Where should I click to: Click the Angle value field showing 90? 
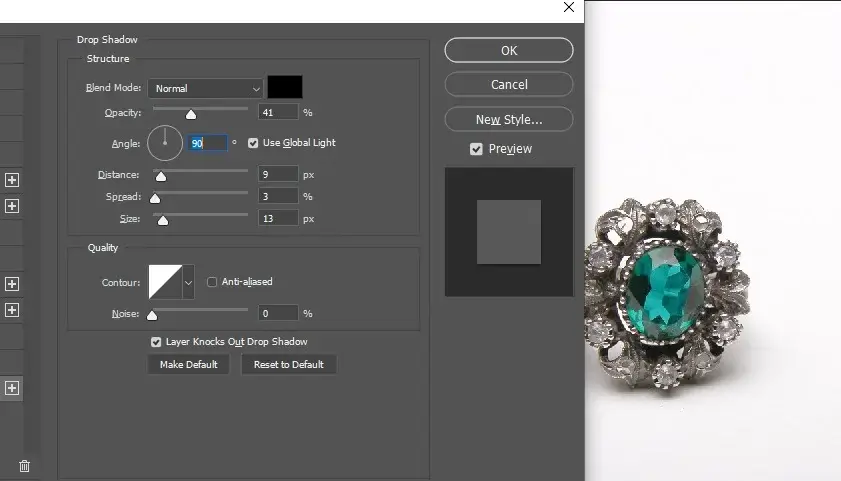pyautogui.click(x=207, y=143)
